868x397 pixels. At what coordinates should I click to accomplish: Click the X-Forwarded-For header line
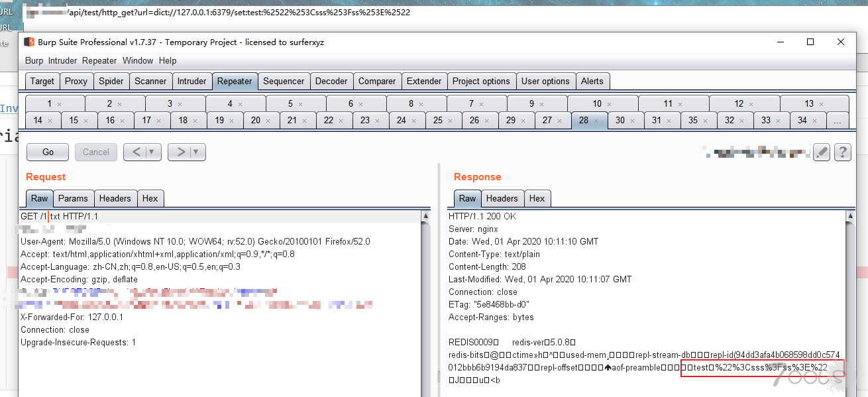click(x=72, y=317)
